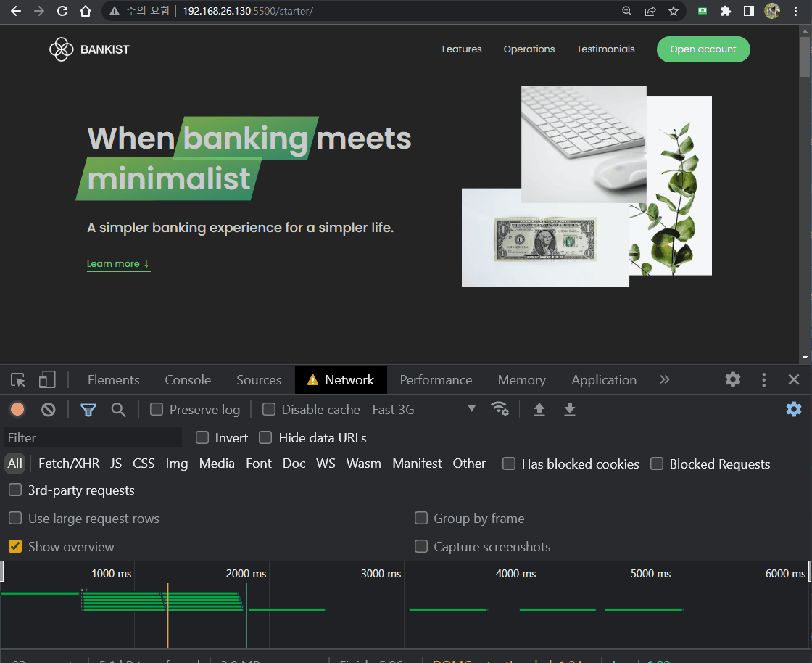Enable Disable cache checkbox

point(269,410)
